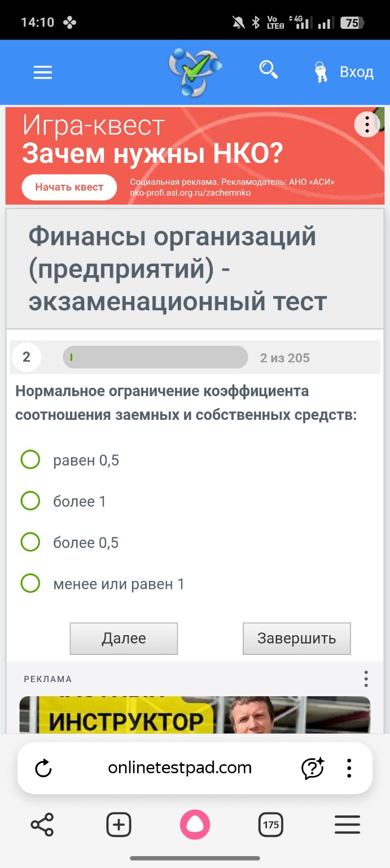Screen dimensions: 390x868
Task: Open the site hamburger menu
Action: (42, 72)
